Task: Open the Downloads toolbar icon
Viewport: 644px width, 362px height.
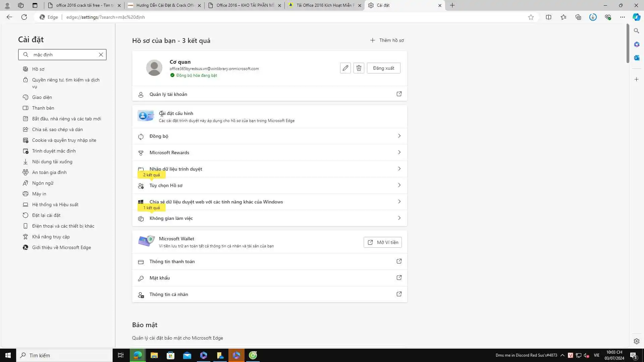Action: [x=593, y=17]
